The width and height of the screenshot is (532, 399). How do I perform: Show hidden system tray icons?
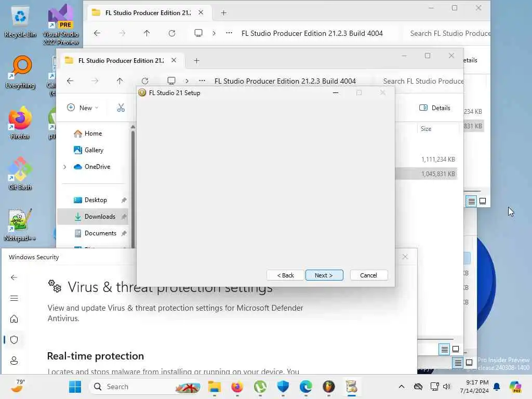[x=402, y=387]
